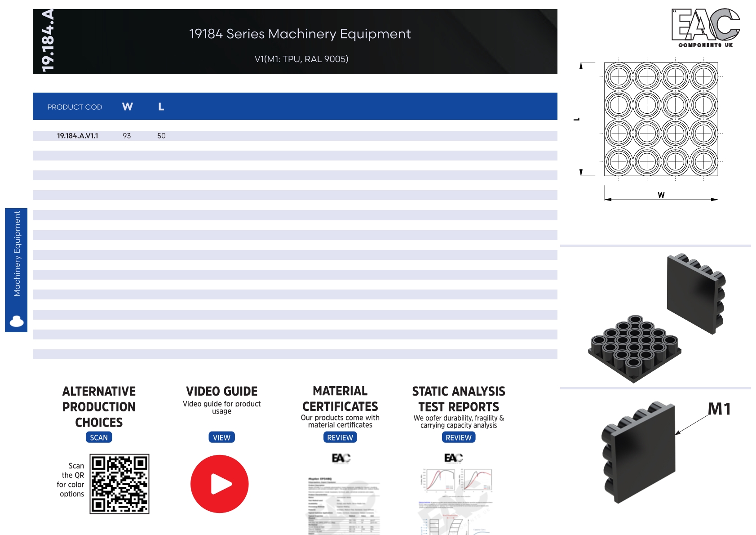Click the 19184 Series Machinery Equipment title

pyautogui.click(x=300, y=34)
